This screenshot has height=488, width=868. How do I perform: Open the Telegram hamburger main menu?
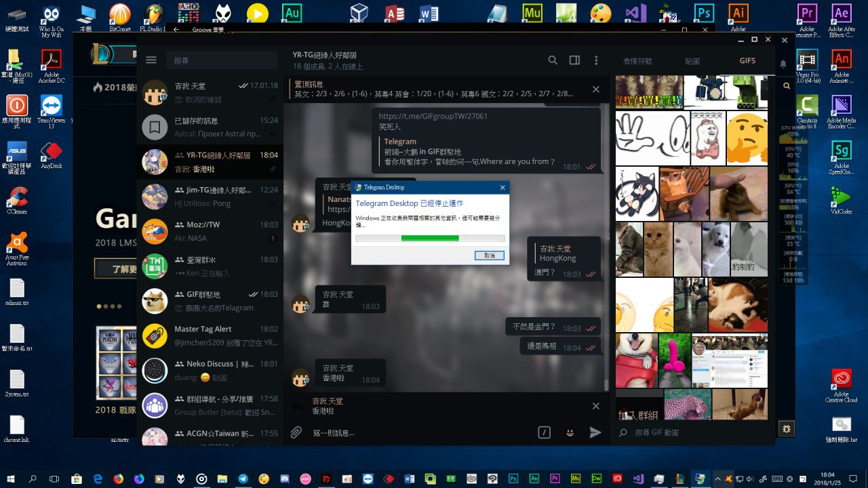[151, 60]
